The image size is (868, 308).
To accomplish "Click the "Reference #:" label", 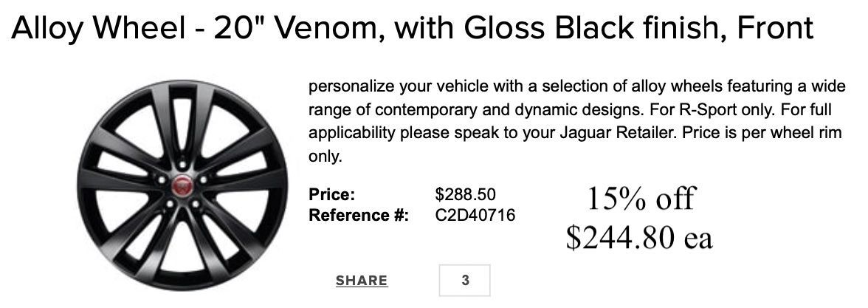I will pos(358,216).
